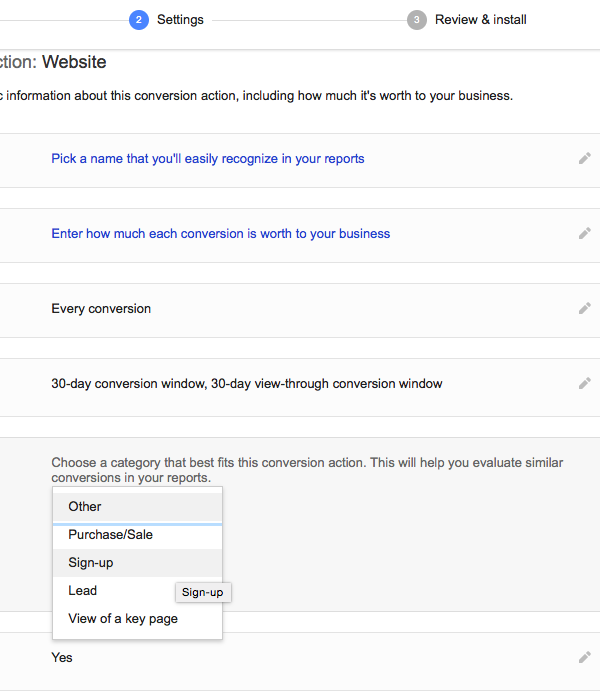Go to Review & install step

pyautogui.click(x=481, y=20)
